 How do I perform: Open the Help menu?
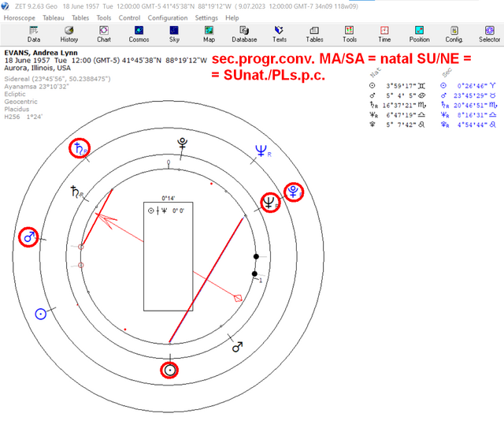point(232,17)
